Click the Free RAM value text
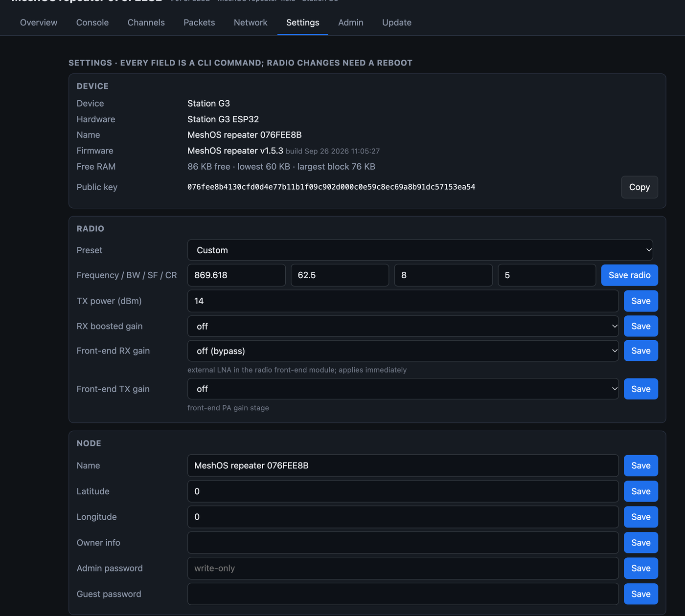The width and height of the screenshot is (685, 616). 281,167
